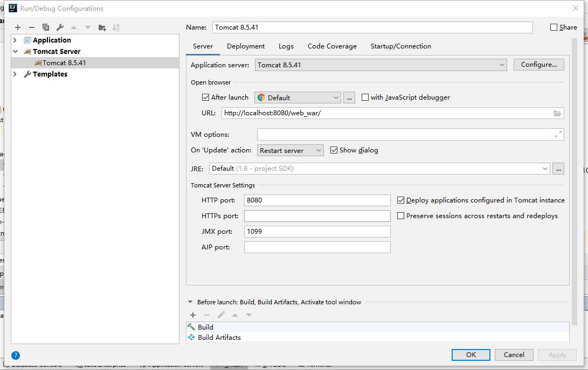Switch to the Startup/Connection tab
The image size is (588, 370).
coord(400,46)
